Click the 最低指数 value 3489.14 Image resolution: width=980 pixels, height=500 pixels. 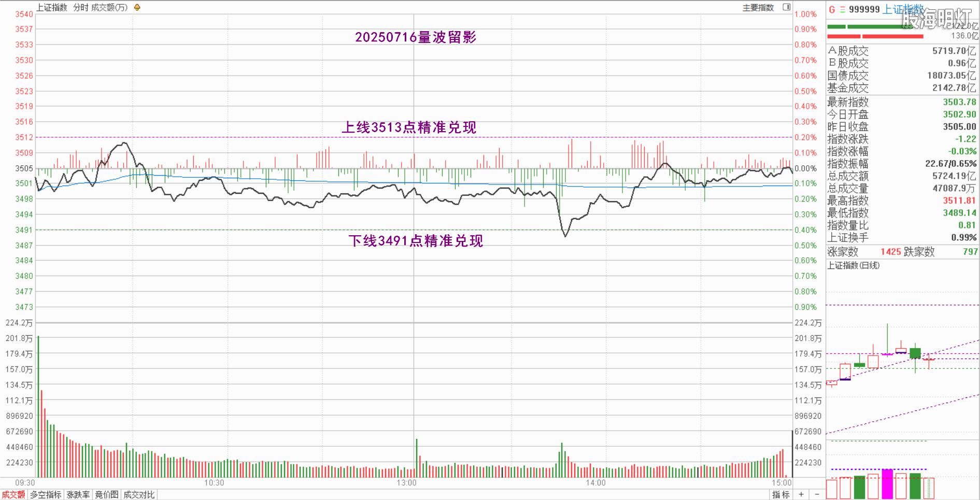pyautogui.click(x=959, y=213)
